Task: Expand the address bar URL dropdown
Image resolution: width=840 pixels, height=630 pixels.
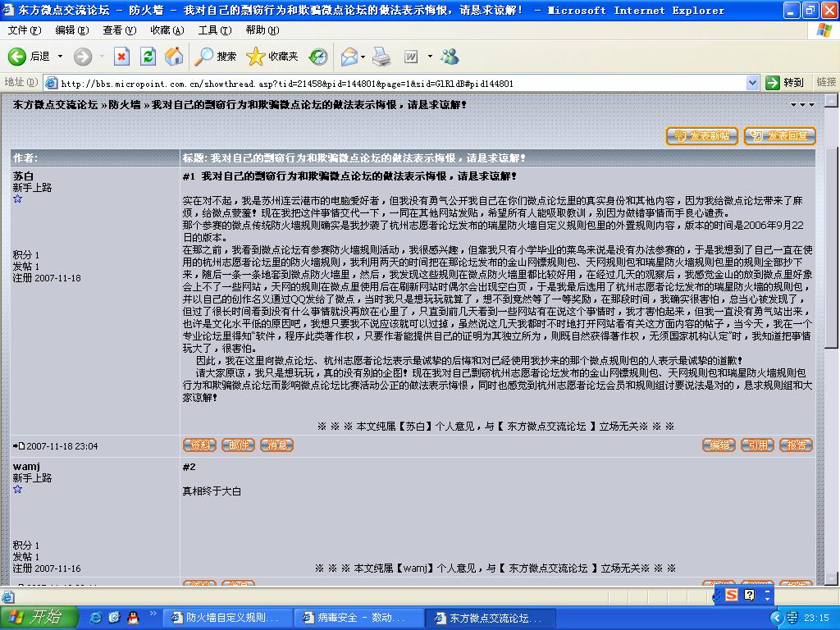Action: (753, 83)
